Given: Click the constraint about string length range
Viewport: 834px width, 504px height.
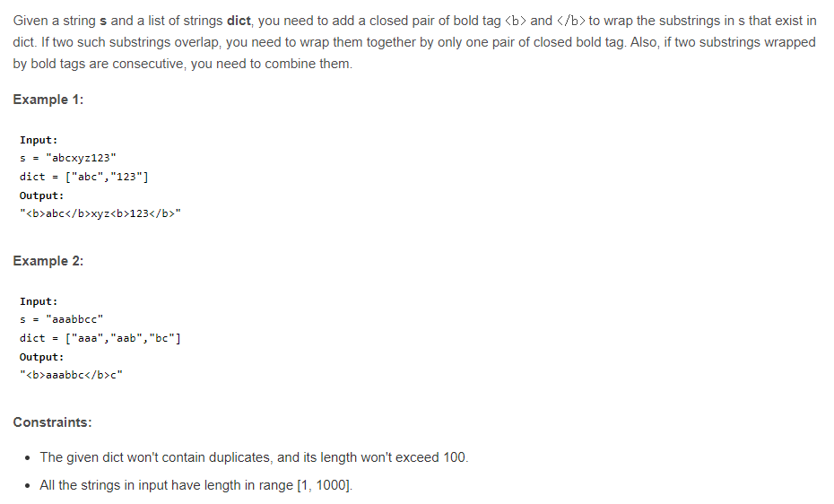Looking at the screenshot, I should (196, 485).
